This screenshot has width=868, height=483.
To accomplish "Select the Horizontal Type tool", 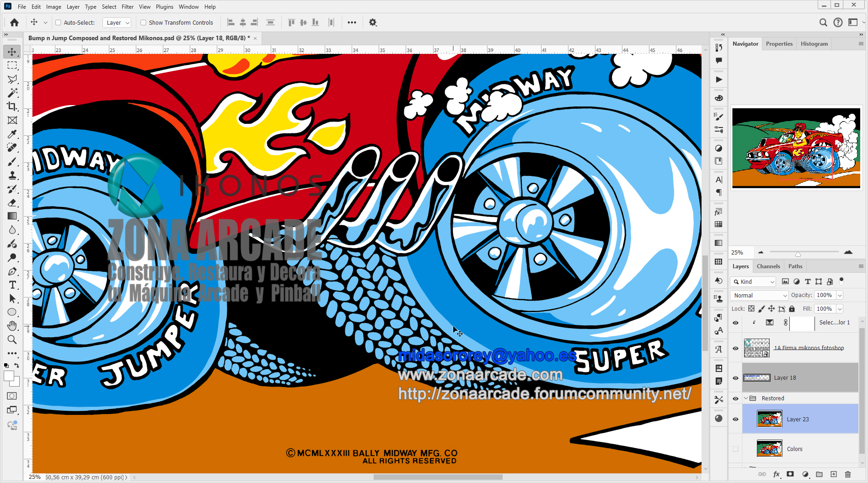I will (12, 285).
